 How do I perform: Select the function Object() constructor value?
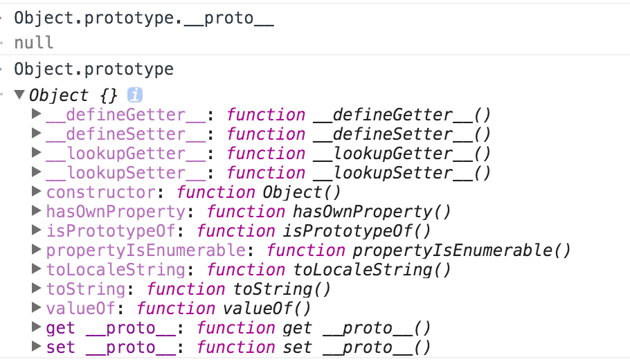(x=258, y=192)
